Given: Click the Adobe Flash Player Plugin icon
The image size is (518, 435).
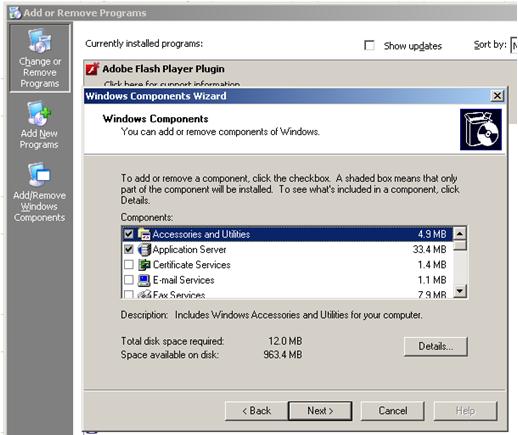Looking at the screenshot, I should [x=92, y=69].
